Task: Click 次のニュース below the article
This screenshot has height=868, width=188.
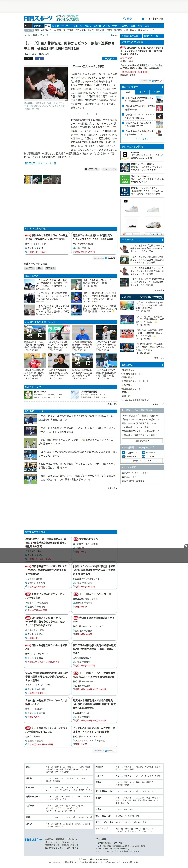Action: click(x=109, y=169)
